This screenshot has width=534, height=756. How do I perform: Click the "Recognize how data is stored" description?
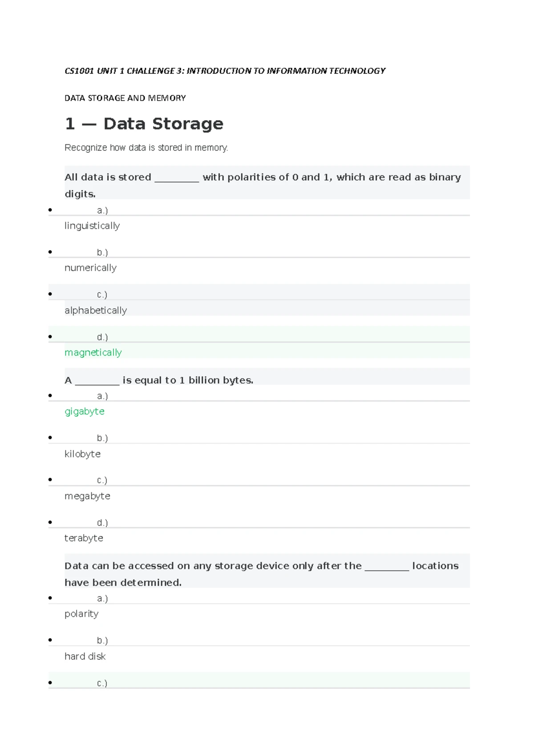146,148
